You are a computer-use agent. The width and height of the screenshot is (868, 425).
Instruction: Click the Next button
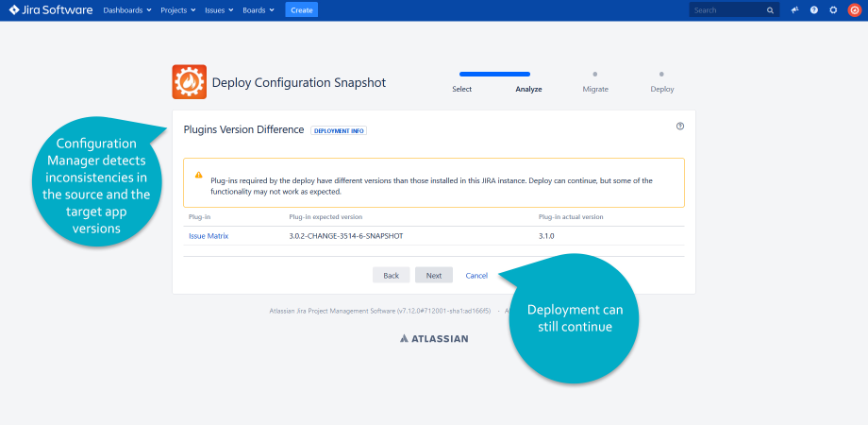(x=434, y=276)
